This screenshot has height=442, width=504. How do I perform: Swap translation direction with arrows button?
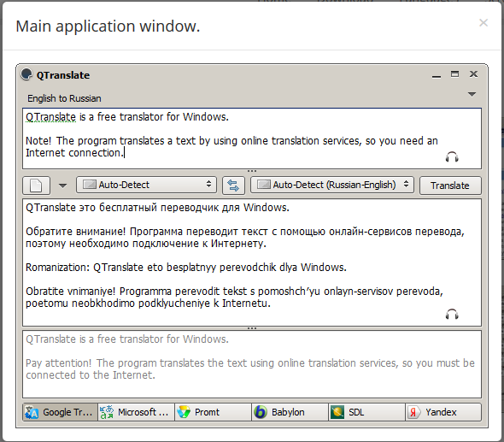tap(233, 186)
